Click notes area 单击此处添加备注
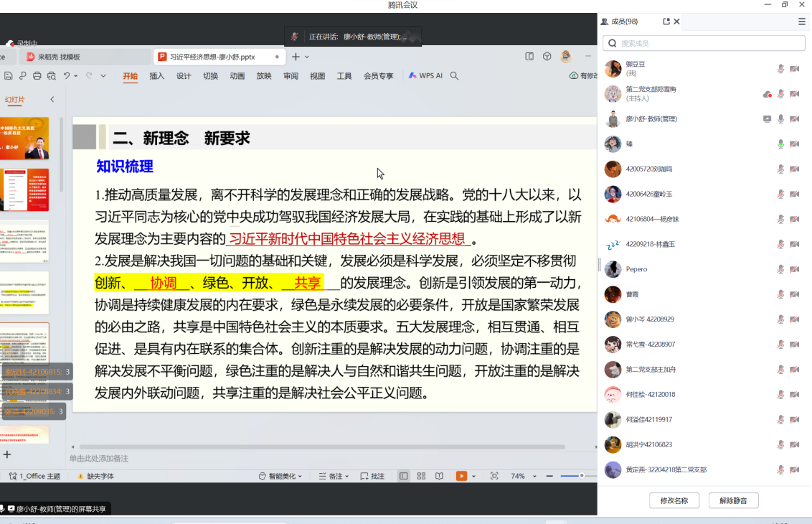The image size is (812, 524). (x=99, y=458)
